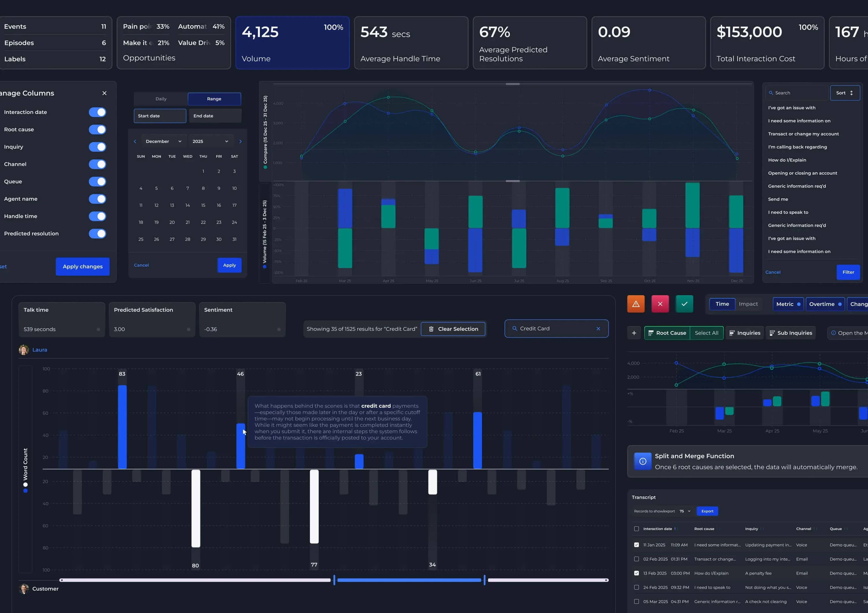Click the Clear Selection button
The height and width of the screenshot is (613, 868).
point(453,329)
